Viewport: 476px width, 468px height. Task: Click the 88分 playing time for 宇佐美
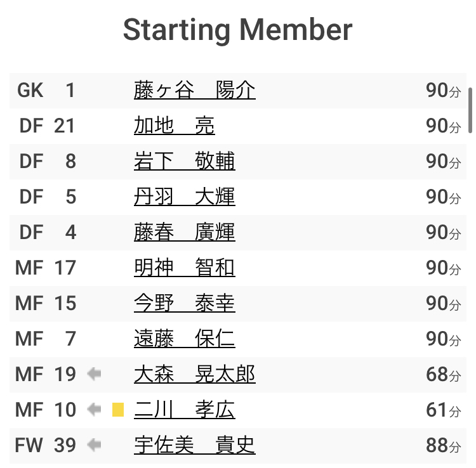coord(444,445)
